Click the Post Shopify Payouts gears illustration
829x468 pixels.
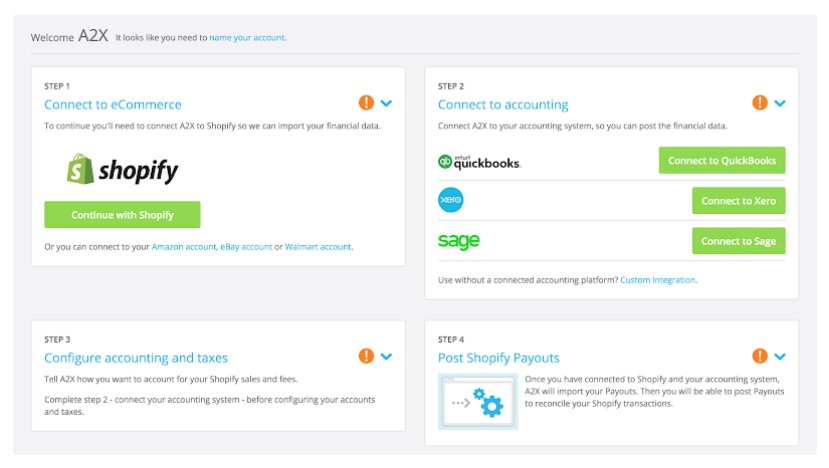pos(478,401)
